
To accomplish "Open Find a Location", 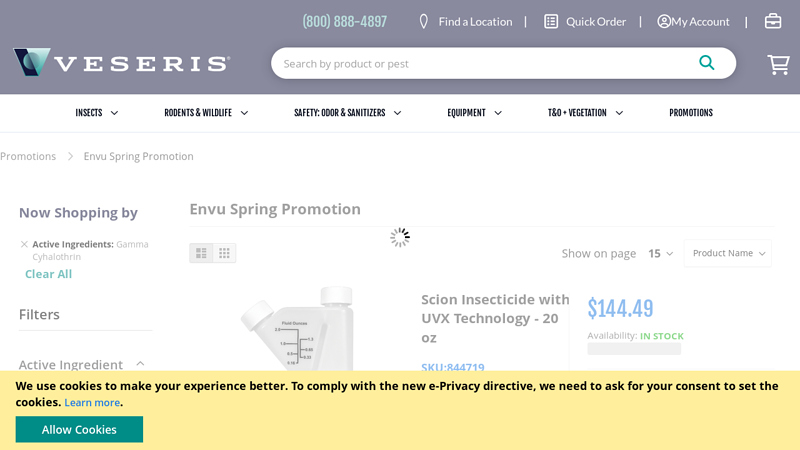I will [x=465, y=21].
